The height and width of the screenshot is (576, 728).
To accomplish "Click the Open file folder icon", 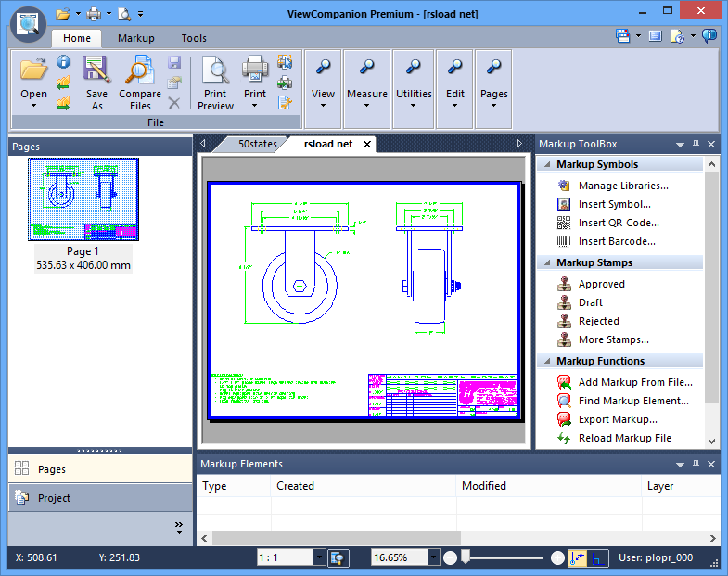I will (x=33, y=70).
